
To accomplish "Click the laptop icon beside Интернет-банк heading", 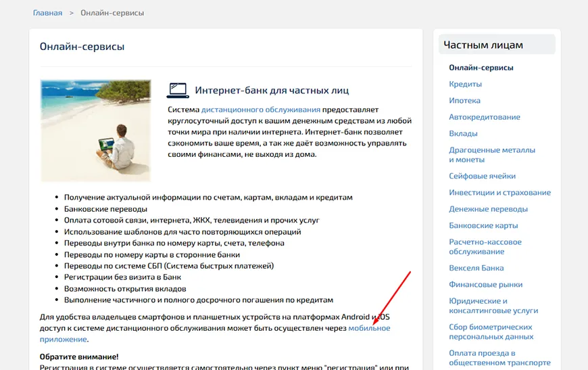I will (x=177, y=90).
